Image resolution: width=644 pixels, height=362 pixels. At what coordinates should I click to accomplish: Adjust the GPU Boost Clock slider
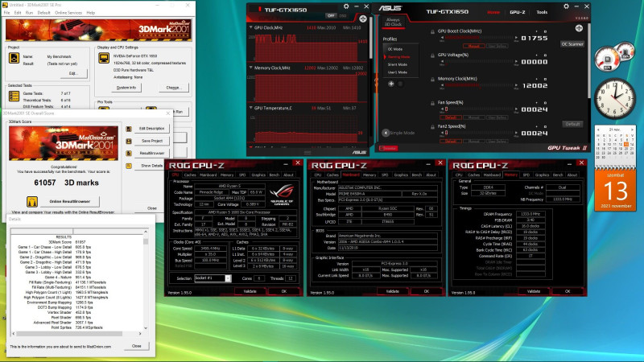tap(479, 38)
